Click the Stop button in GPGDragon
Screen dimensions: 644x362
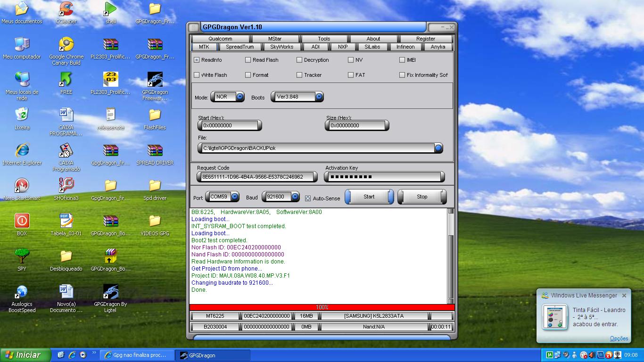point(422,197)
